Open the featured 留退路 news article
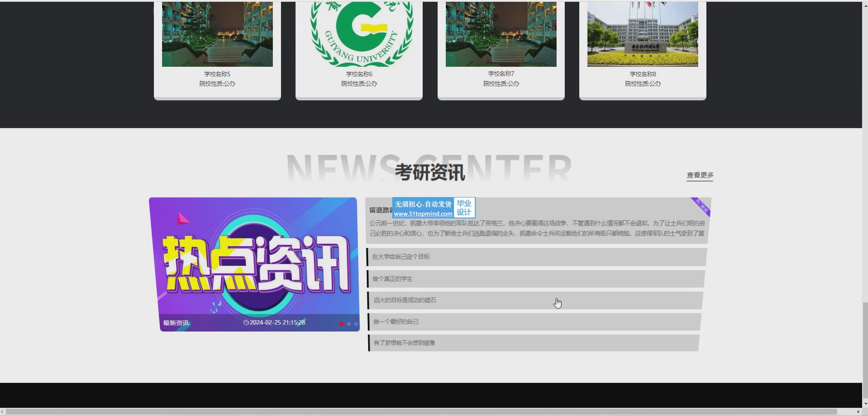The image size is (868, 416). coord(538,220)
